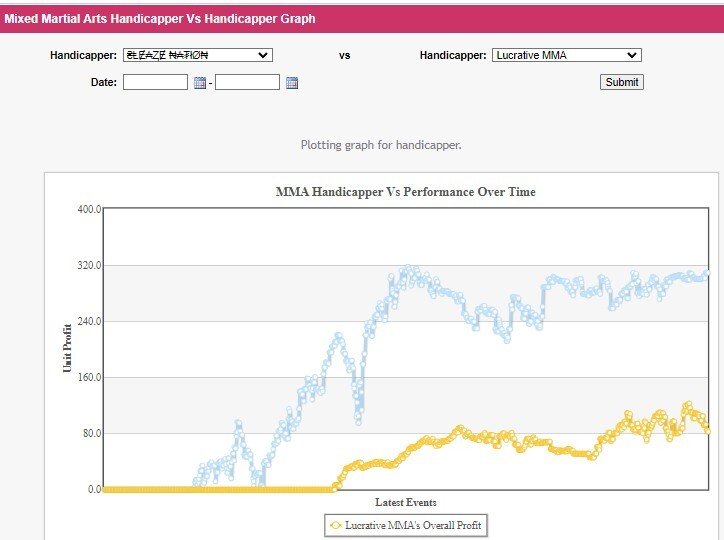724x540 pixels.
Task: Toggle Lucrative MMA's Overall Profit legend entry
Action: pos(413,525)
